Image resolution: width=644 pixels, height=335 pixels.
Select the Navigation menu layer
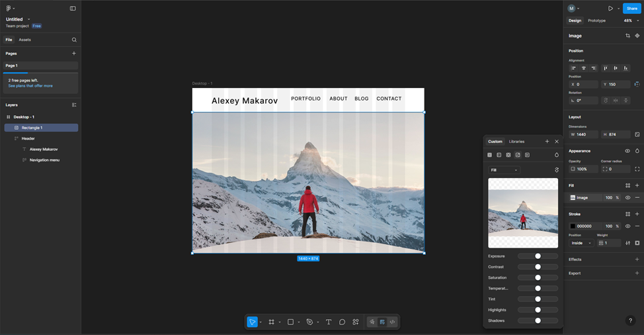[44, 160]
